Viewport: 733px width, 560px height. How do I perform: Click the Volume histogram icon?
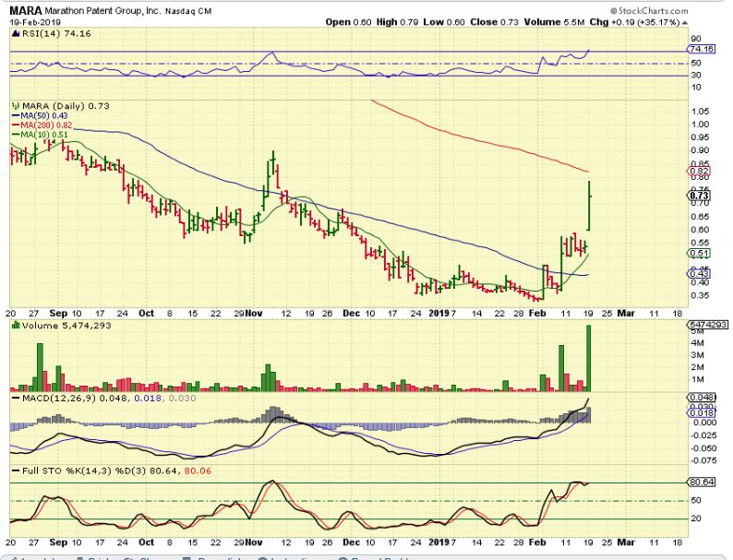[16, 325]
